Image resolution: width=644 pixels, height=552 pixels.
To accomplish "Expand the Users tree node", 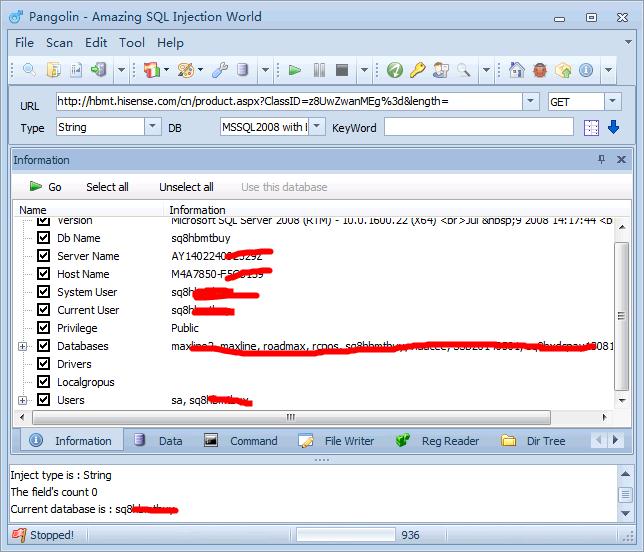I will point(23,400).
